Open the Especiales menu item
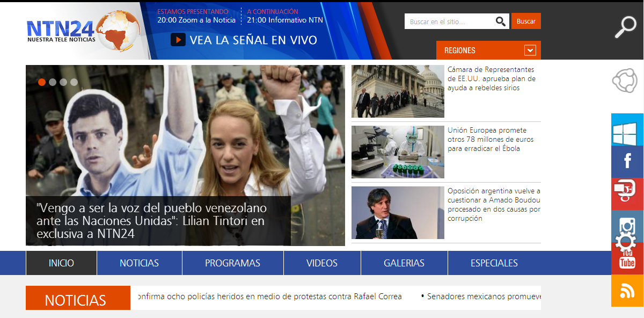The width and height of the screenshot is (644, 318). click(x=494, y=263)
